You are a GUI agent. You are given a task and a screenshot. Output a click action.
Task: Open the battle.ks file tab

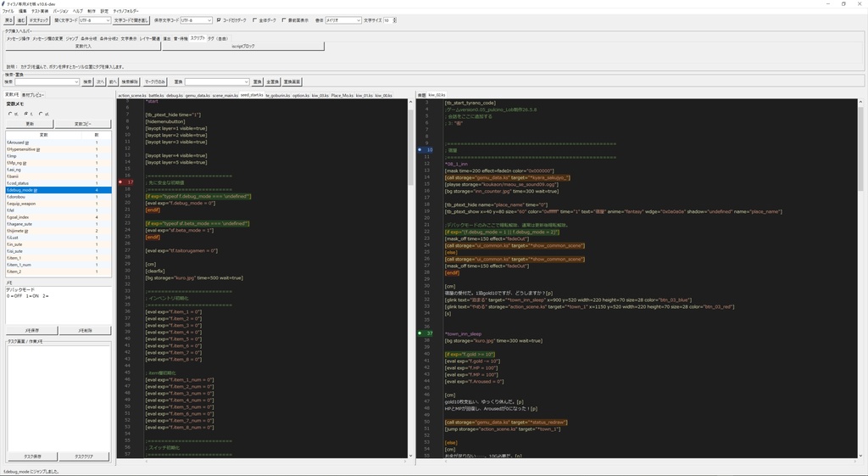tap(156, 95)
